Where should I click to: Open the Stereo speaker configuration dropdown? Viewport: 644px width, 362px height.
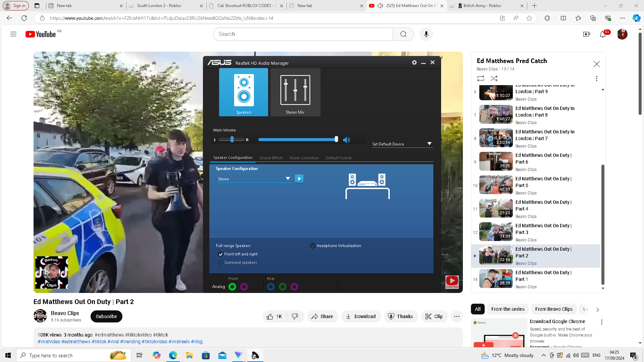click(x=287, y=179)
